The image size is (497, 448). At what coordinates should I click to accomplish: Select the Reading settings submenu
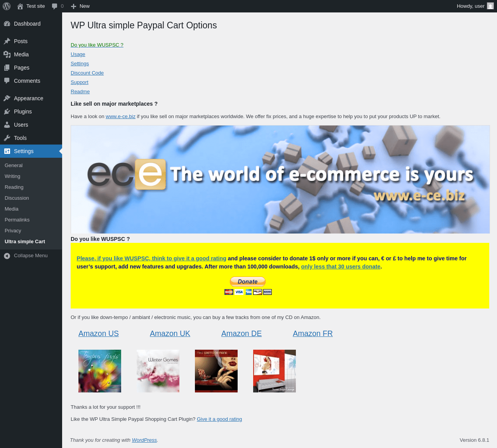pyautogui.click(x=14, y=187)
